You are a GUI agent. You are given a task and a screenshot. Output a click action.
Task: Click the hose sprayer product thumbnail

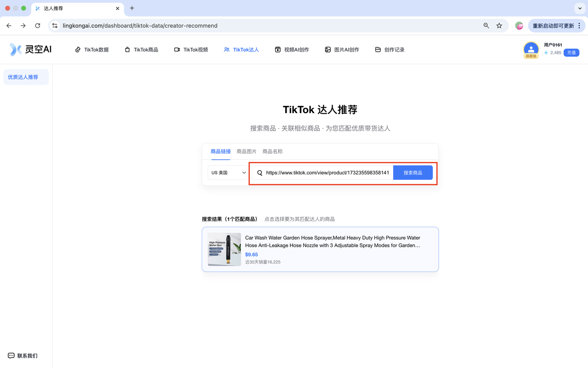(x=224, y=249)
